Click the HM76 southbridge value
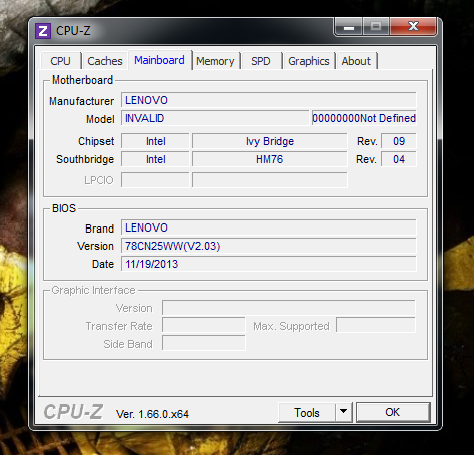The width and height of the screenshot is (474, 471). point(270,159)
